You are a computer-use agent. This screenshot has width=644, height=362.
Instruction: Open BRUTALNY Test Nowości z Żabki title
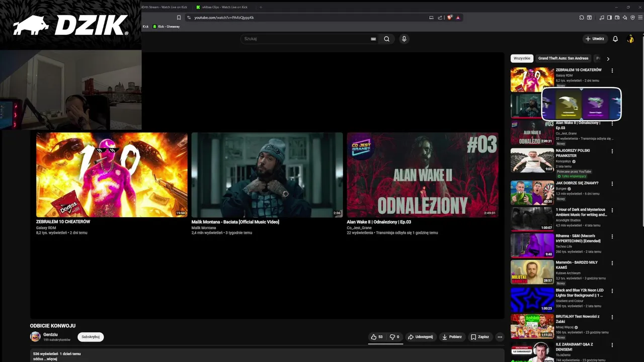(578, 319)
